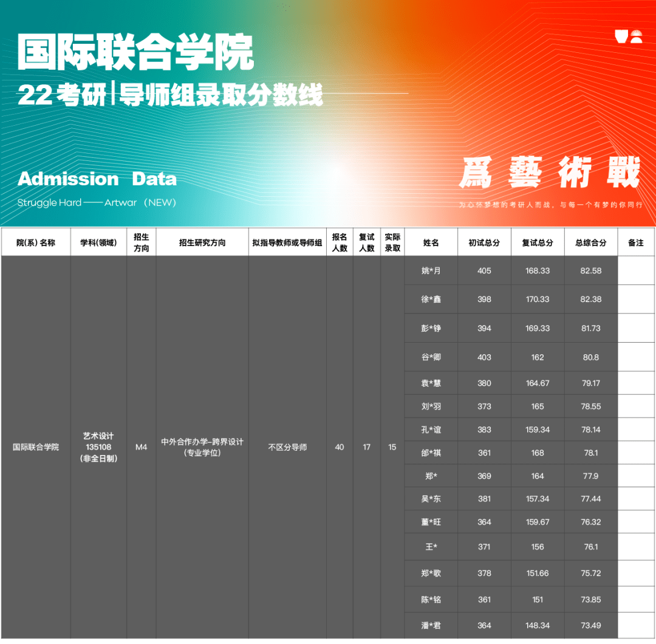656x644 pixels.
Task: Click the 复试人数 value 17
Action: tap(367, 447)
